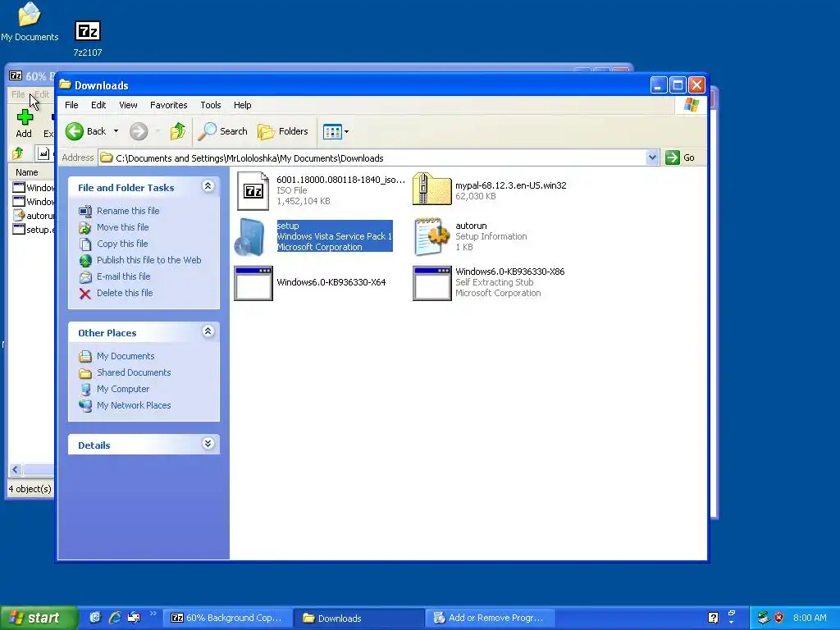The image size is (840, 630).
Task: Click the Windows6.0-KB936330-X86 file name
Action: coord(510,272)
